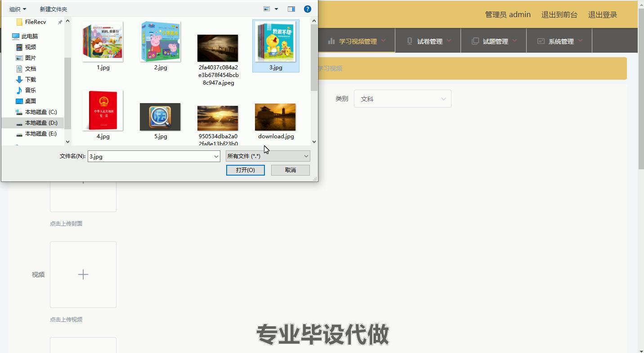Open the change-view dropdown arrow
The width and height of the screenshot is (644, 353).
276,9
